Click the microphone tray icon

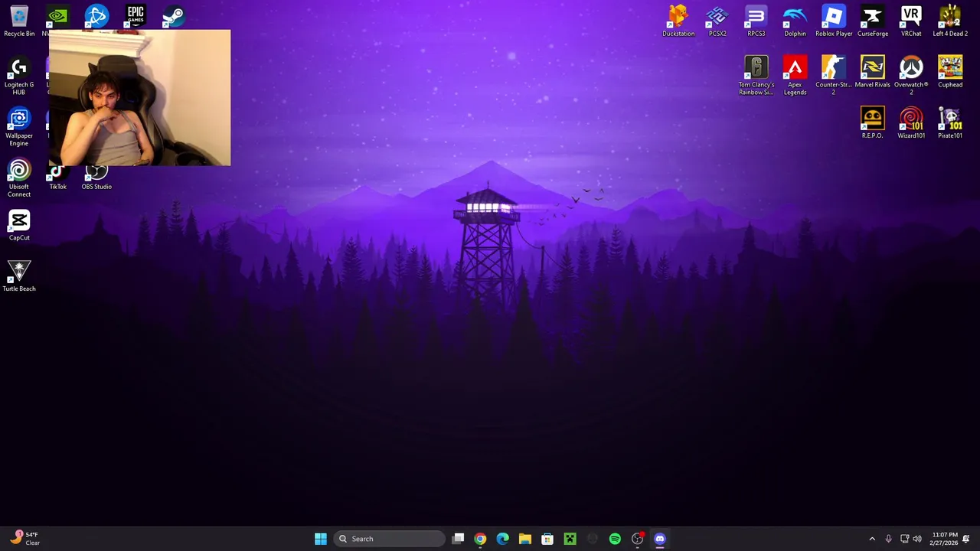pos(888,539)
